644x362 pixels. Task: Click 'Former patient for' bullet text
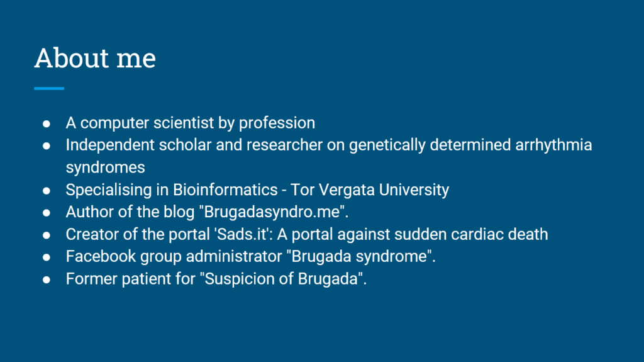pos(130,279)
